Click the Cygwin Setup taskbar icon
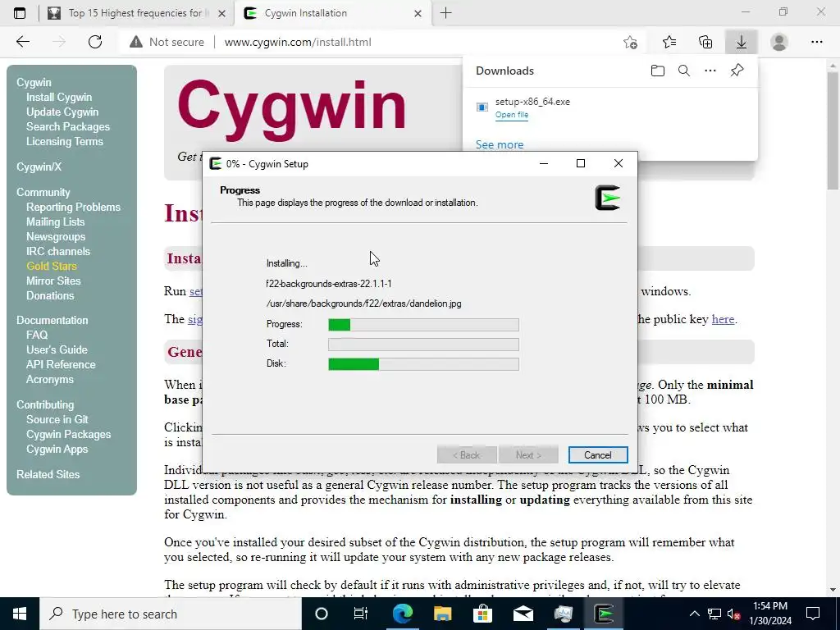 click(604, 614)
